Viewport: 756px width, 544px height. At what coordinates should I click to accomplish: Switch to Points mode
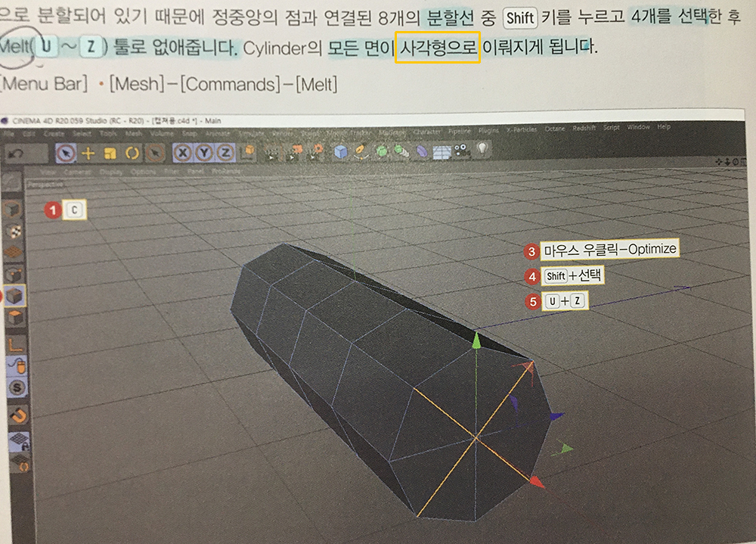(14, 274)
